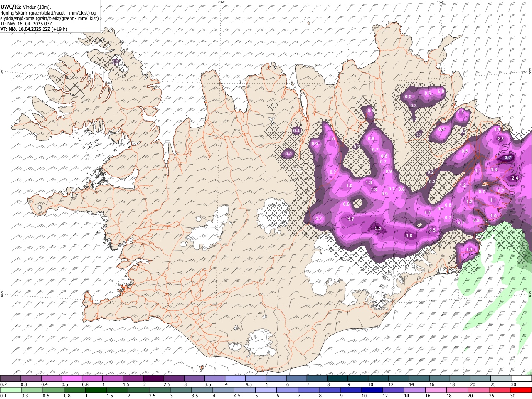Click the 12–14 teal snow legend swatch
This screenshot has height=399, width=532.
coord(399,378)
